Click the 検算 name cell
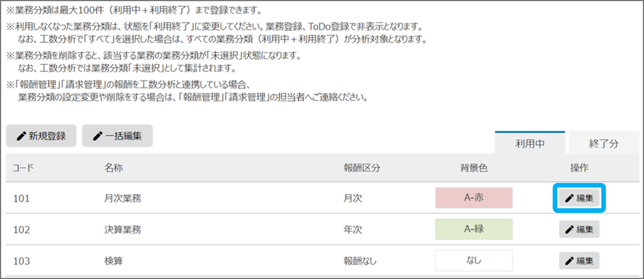Screen dimensions: 644x279 (114, 260)
